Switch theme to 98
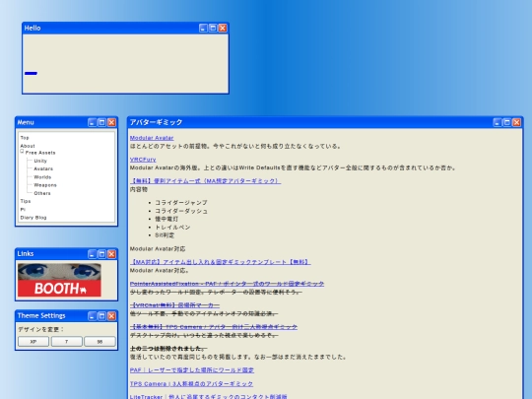 100,342
